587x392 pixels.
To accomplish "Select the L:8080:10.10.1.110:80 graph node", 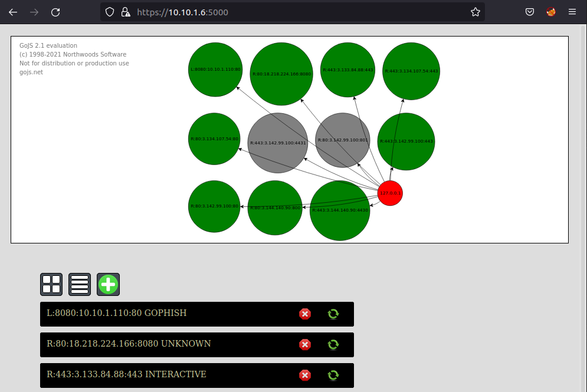I will point(215,70).
